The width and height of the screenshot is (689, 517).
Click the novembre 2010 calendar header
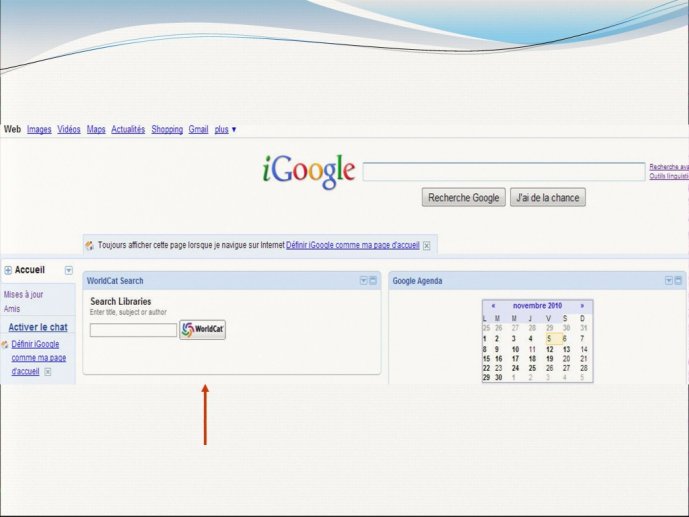(537, 306)
